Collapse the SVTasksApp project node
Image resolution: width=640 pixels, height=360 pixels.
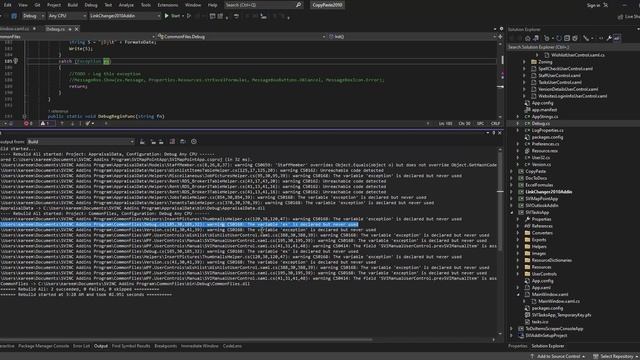pos(511,212)
